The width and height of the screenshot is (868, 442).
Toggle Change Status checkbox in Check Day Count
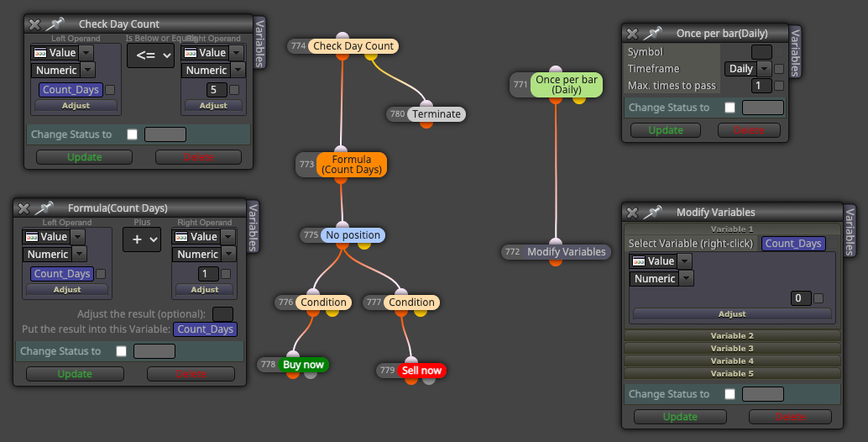[133, 134]
